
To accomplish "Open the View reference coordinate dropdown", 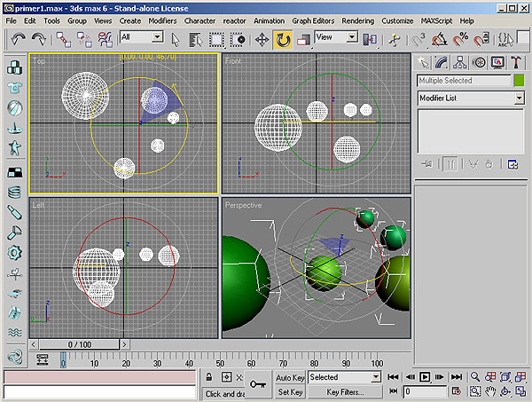I will (352, 37).
